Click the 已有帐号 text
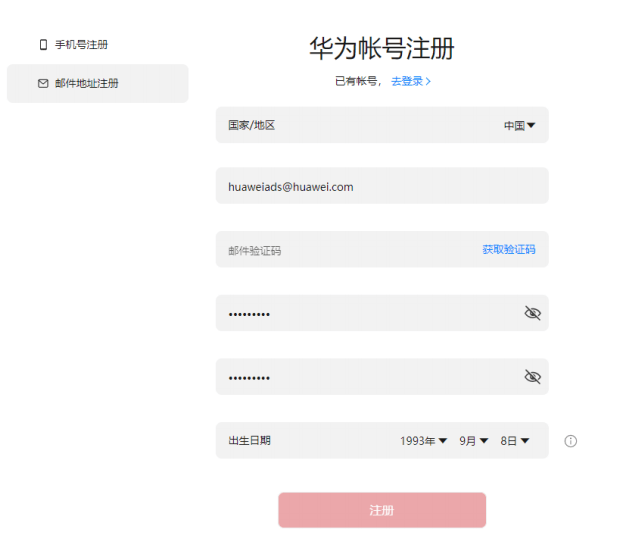The width and height of the screenshot is (622, 538). click(356, 81)
